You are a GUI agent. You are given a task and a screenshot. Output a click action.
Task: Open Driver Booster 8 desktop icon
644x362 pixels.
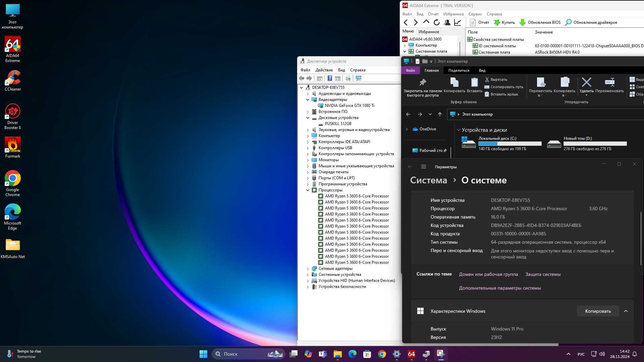12,116
